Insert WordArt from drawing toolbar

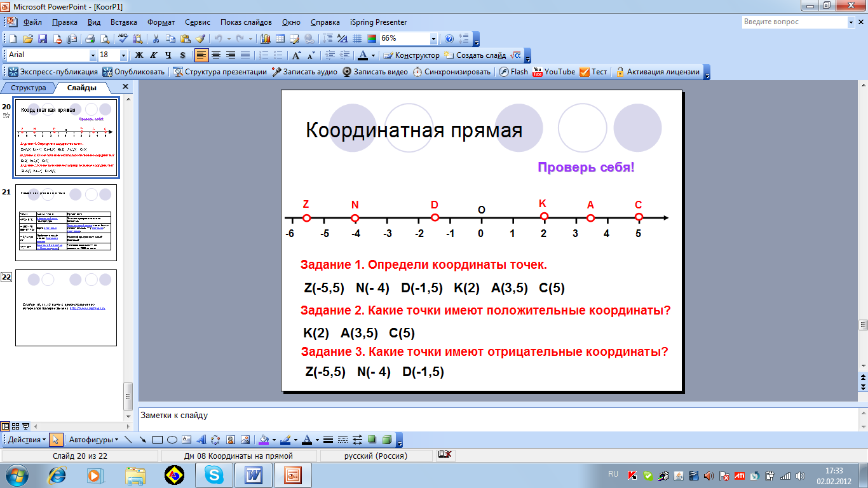pyautogui.click(x=201, y=440)
